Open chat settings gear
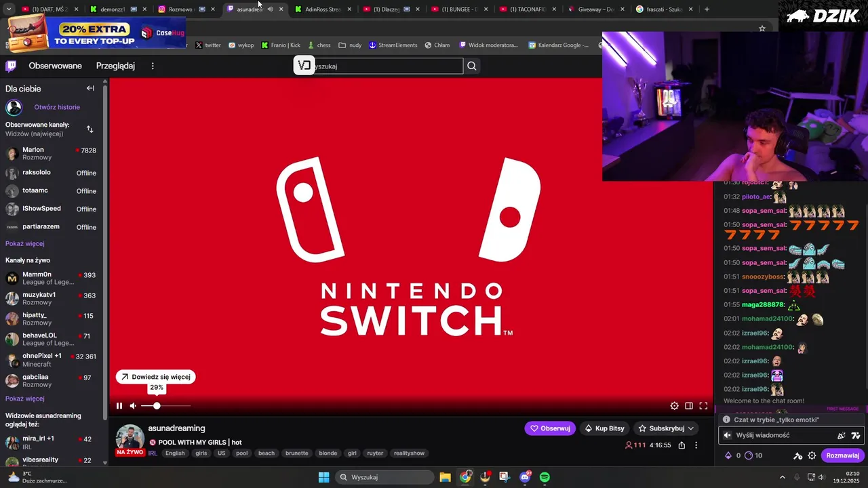This screenshot has width=868, height=488. tap(812, 455)
